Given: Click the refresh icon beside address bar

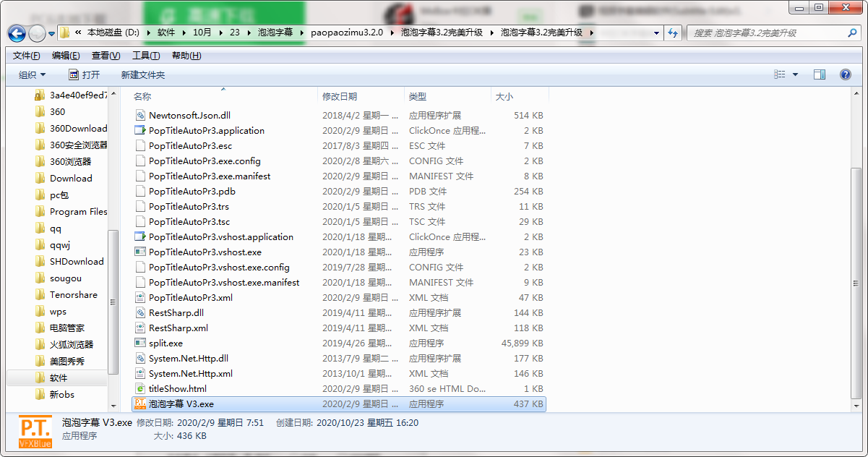Looking at the screenshot, I should coord(674,33).
